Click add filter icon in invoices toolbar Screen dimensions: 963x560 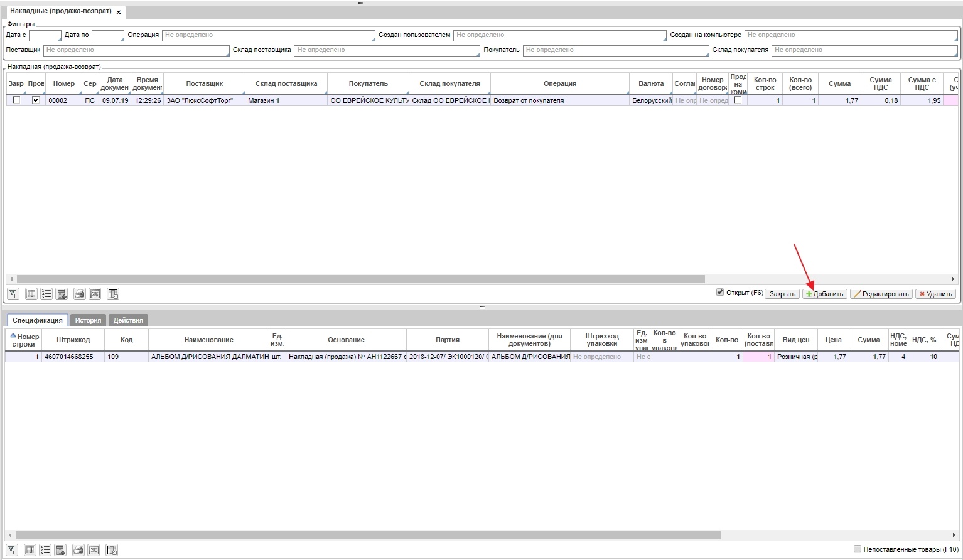[13, 294]
